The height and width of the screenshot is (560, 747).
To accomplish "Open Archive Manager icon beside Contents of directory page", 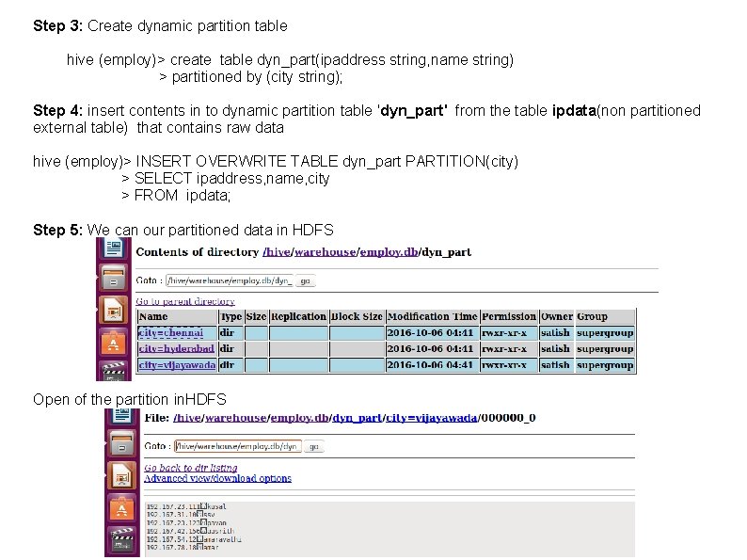I will (114, 278).
